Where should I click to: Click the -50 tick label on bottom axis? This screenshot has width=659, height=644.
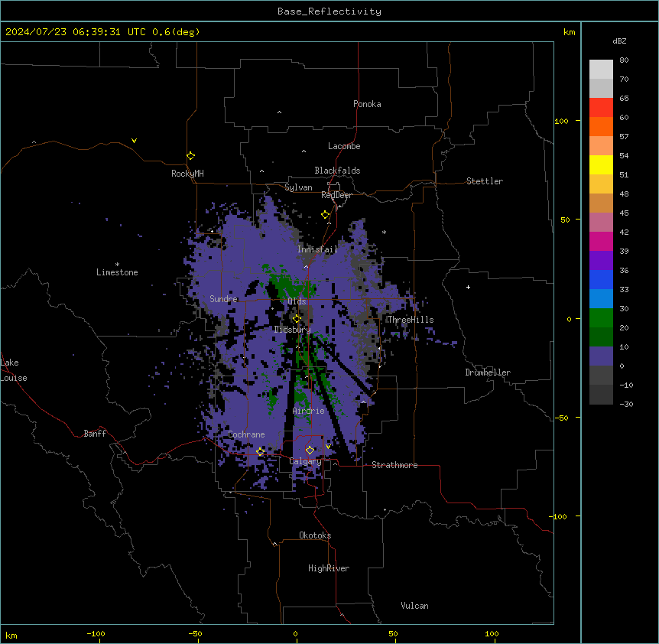[195, 633]
